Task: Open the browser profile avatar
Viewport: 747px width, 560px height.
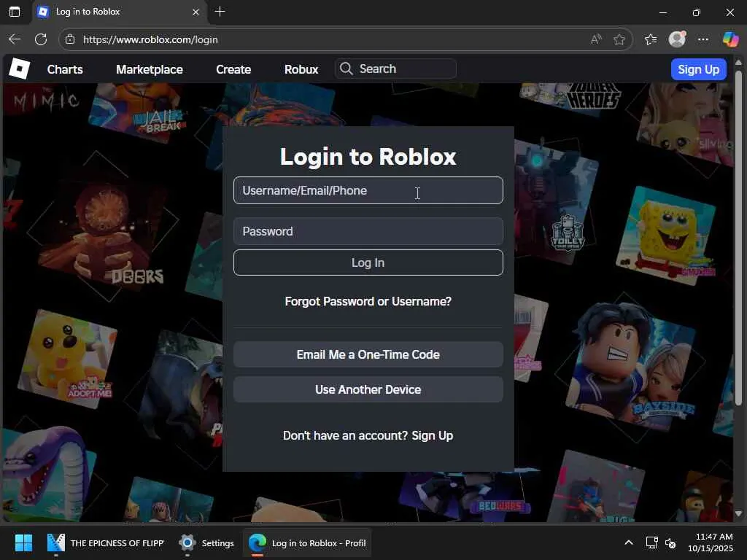Action: pyautogui.click(x=677, y=39)
